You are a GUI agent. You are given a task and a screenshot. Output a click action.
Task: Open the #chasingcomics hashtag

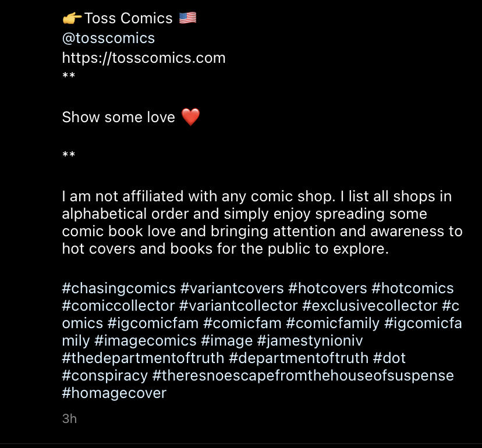point(119,289)
